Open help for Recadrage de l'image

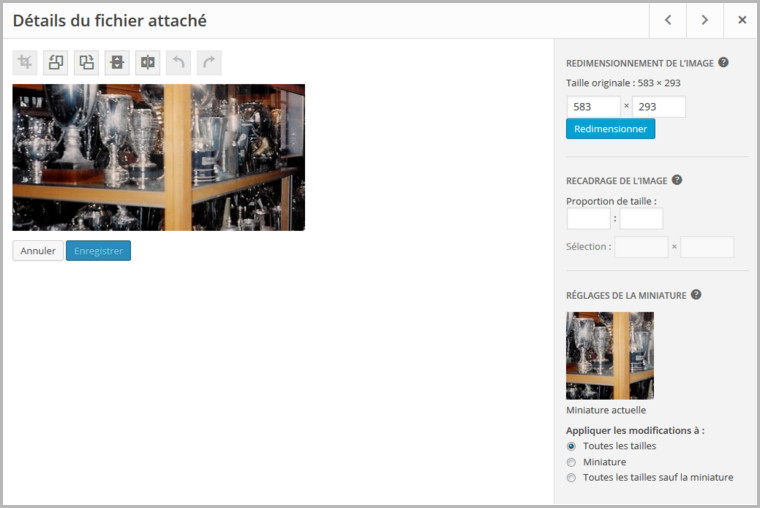[x=677, y=180]
